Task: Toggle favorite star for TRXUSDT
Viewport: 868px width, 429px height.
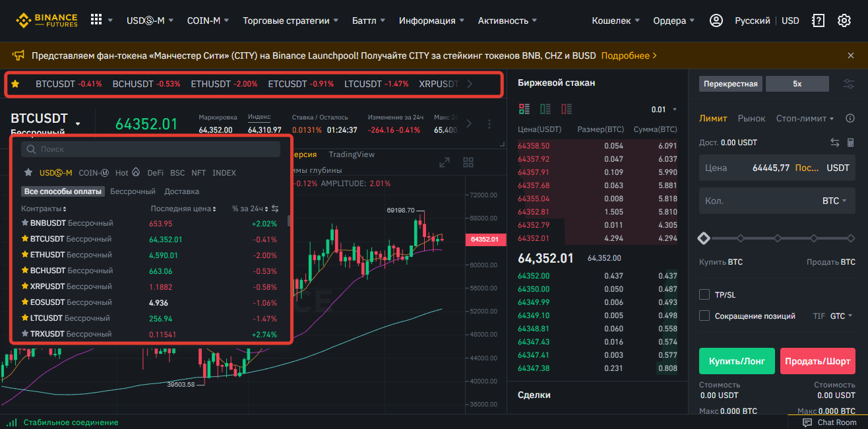Action: point(25,334)
